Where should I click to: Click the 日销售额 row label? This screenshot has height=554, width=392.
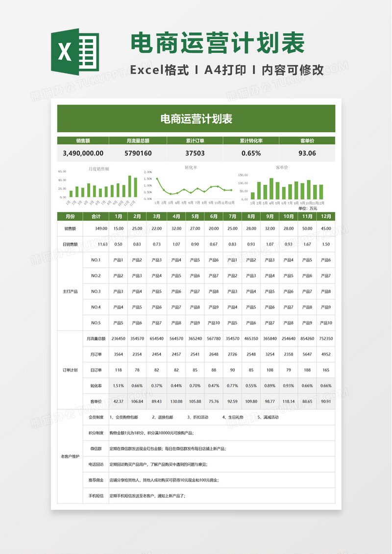(70, 244)
